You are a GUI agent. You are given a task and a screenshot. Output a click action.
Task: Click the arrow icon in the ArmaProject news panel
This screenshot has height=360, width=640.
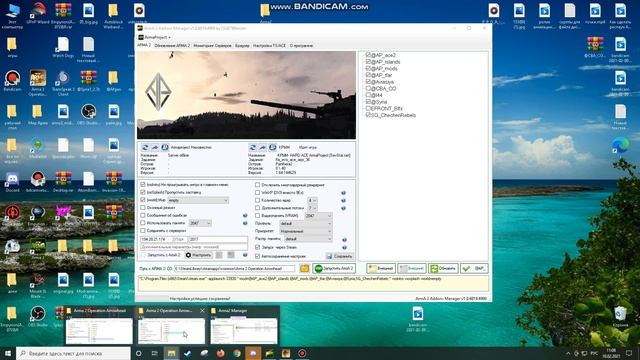[x=155, y=147]
